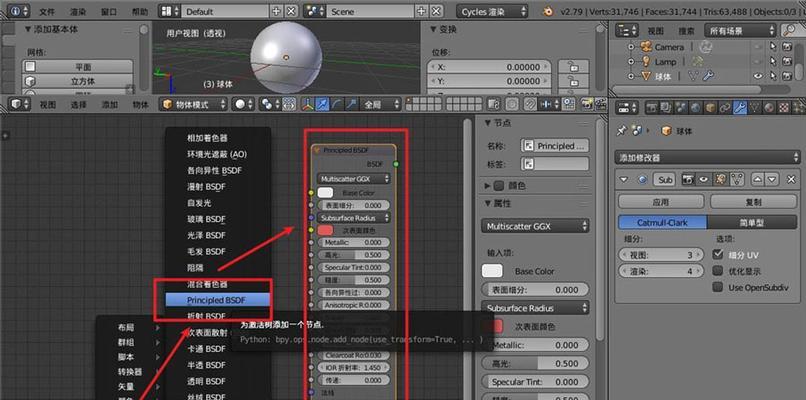Move Subsurf modifier down in stack
This screenshot has width=806, height=400.
tap(772, 179)
